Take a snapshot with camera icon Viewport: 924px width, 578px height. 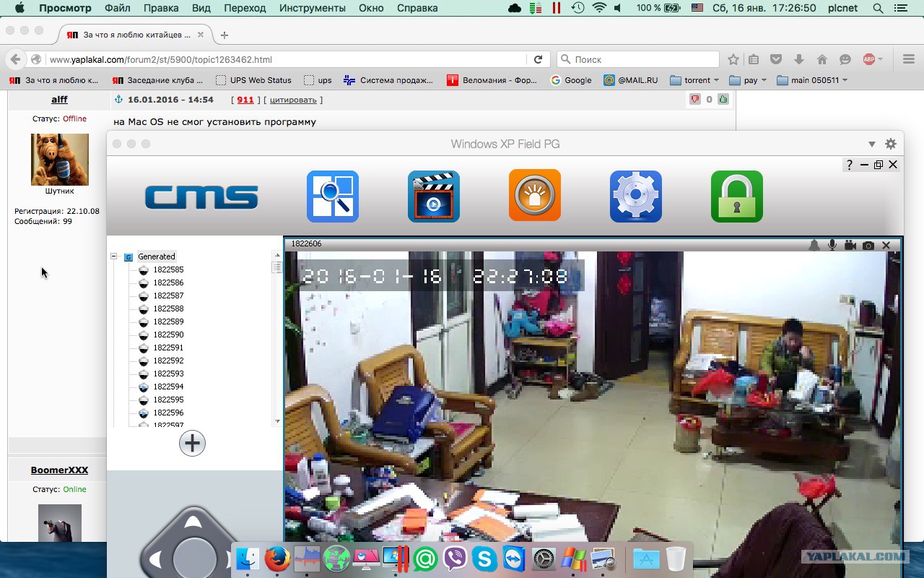tap(868, 246)
